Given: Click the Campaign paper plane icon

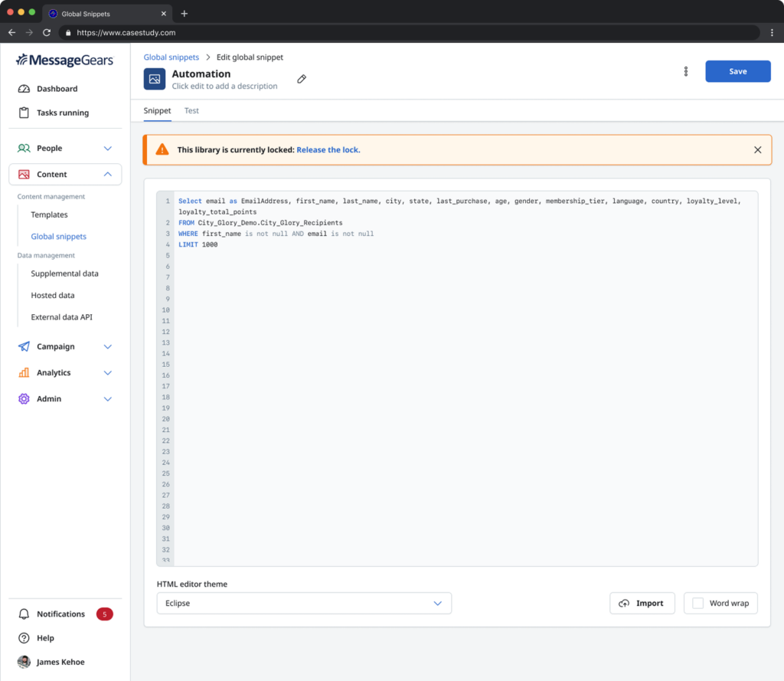Looking at the screenshot, I should click(24, 346).
